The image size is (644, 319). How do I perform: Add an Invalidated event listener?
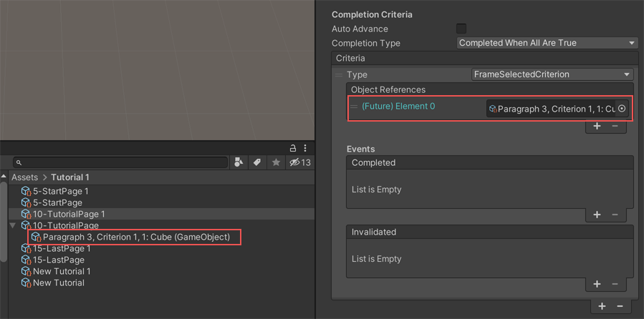[597, 284]
